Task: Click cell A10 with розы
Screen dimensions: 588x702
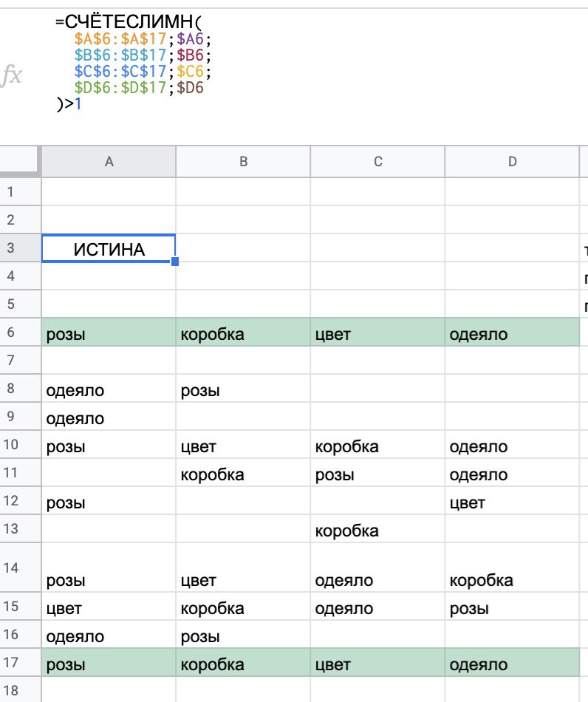Action: tap(109, 445)
